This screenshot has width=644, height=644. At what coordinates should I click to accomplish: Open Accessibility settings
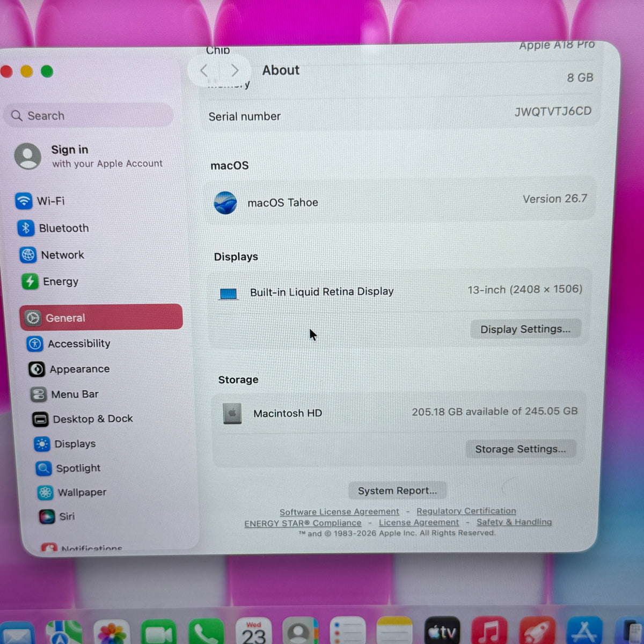click(69, 343)
